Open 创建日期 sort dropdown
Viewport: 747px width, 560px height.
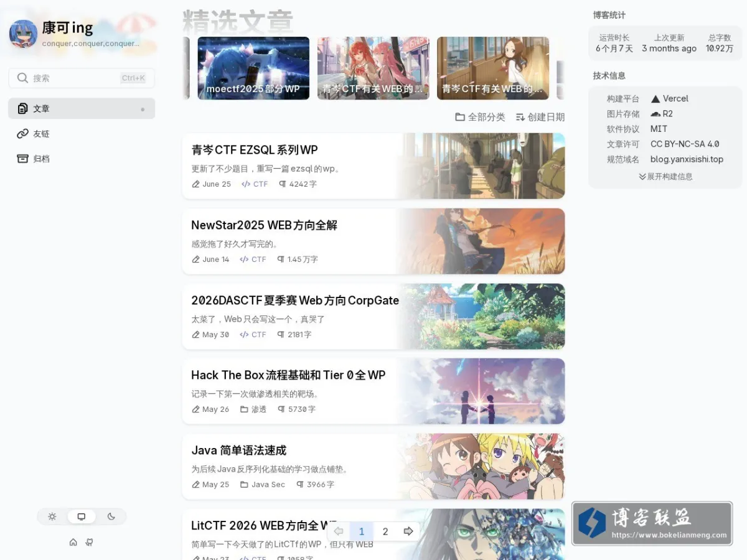540,117
